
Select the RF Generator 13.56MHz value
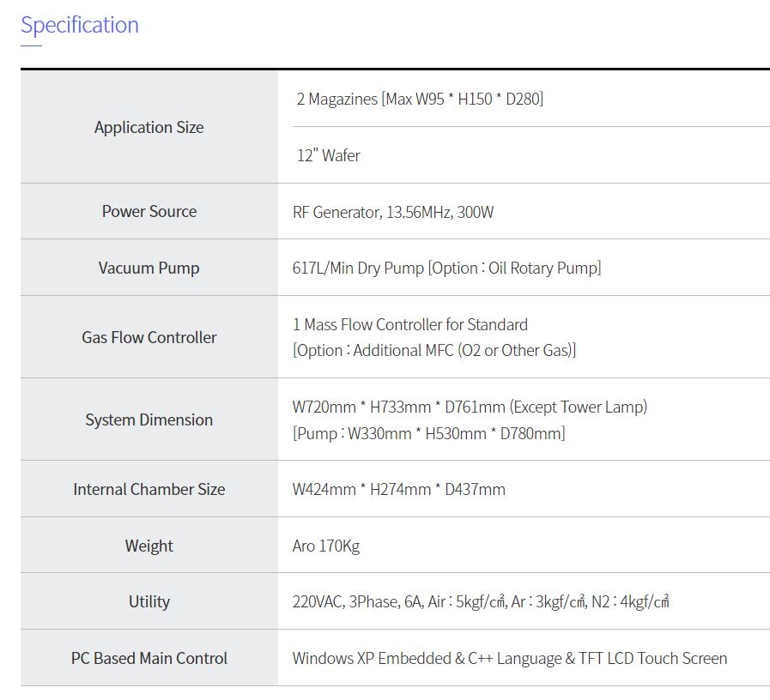coord(393,212)
